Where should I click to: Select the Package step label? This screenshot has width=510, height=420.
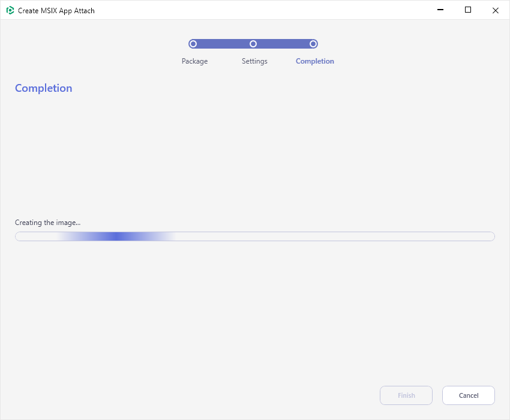pos(194,61)
